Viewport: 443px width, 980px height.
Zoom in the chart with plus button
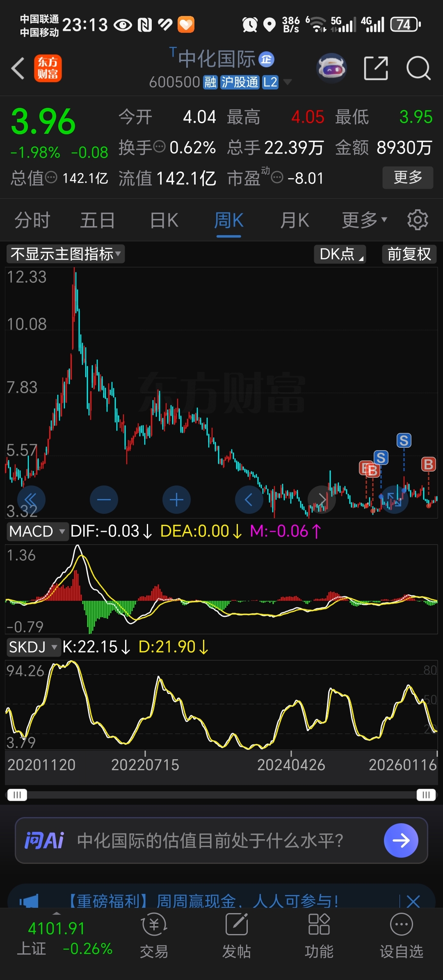[x=176, y=499]
